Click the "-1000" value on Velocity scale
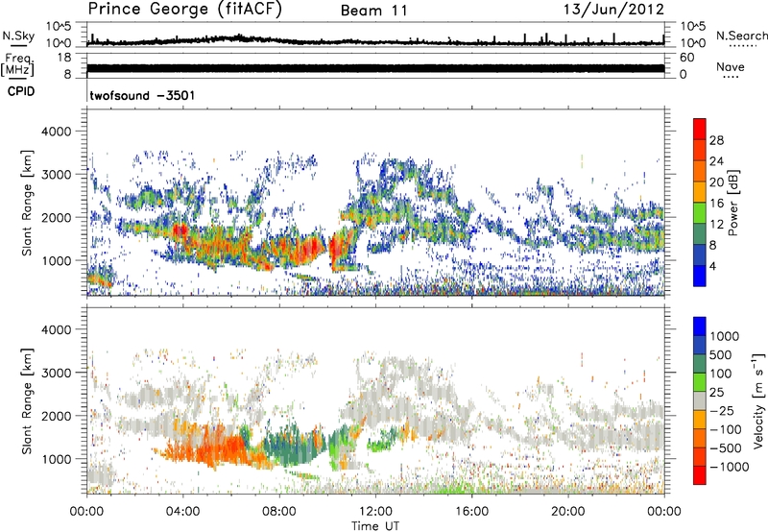This screenshot has height=532, width=768. click(729, 467)
